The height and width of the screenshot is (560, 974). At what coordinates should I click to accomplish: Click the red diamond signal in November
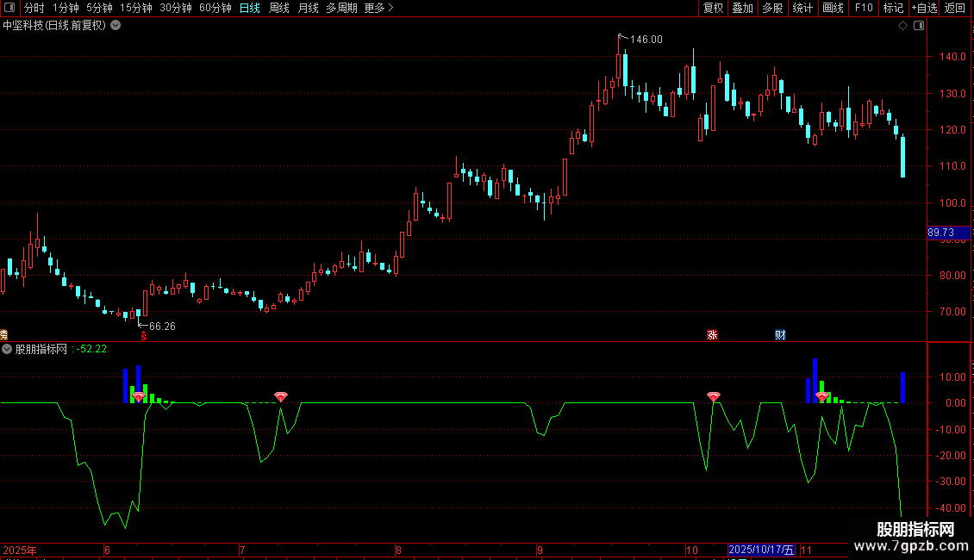[x=822, y=396]
